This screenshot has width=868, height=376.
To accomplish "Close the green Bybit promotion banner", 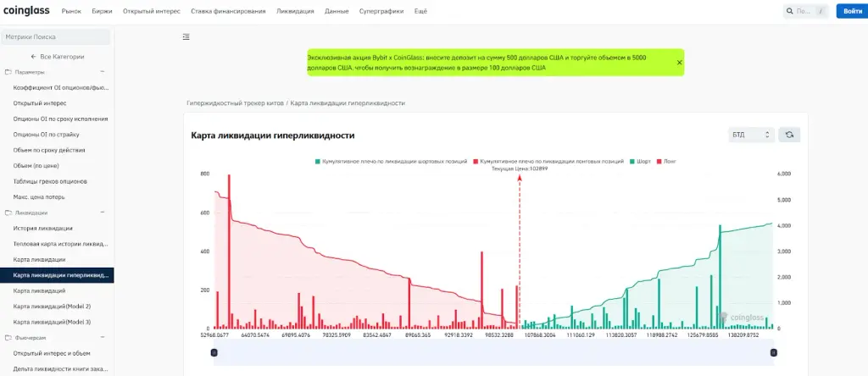I will (x=679, y=63).
